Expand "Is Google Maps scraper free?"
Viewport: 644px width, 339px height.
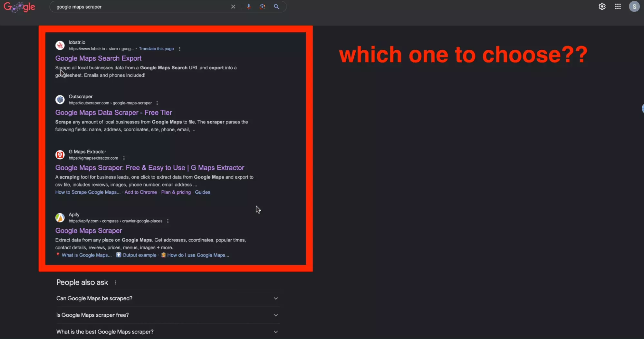[167, 315]
